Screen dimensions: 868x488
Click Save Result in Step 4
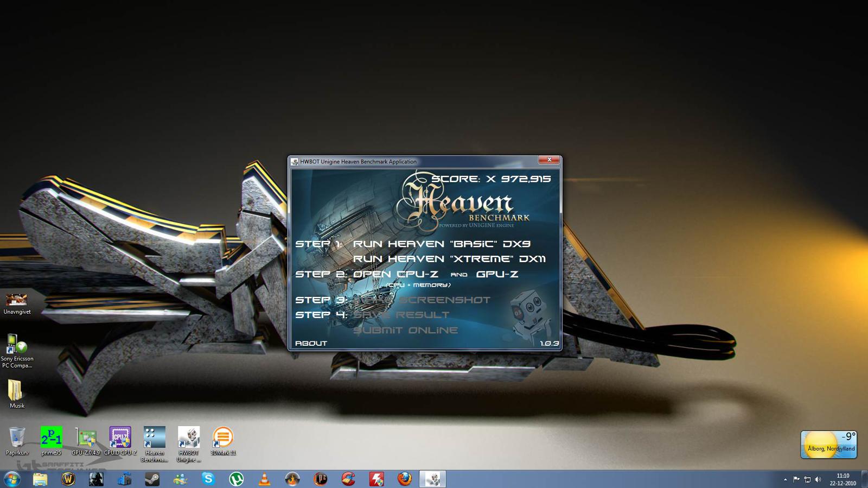(x=401, y=315)
